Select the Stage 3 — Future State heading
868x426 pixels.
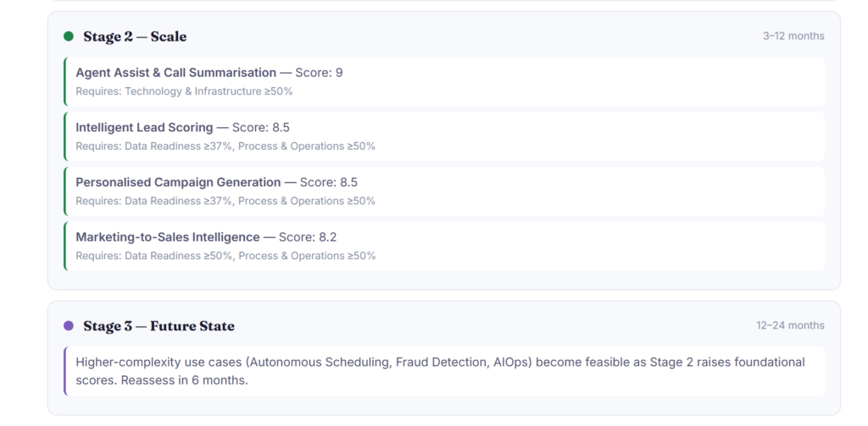coord(159,326)
